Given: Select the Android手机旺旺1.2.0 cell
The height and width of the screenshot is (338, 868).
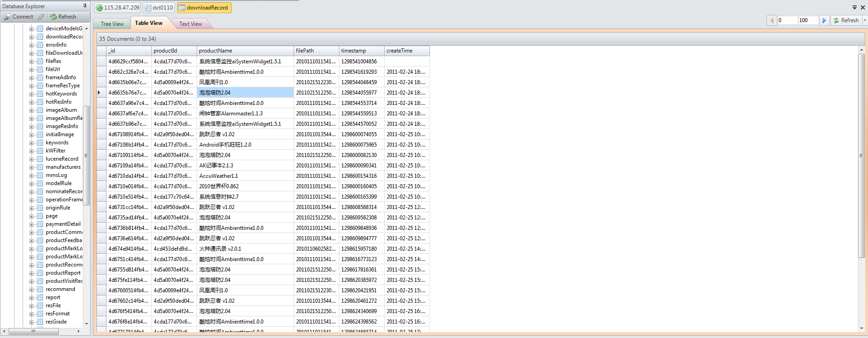Looking at the screenshot, I should tap(245, 145).
